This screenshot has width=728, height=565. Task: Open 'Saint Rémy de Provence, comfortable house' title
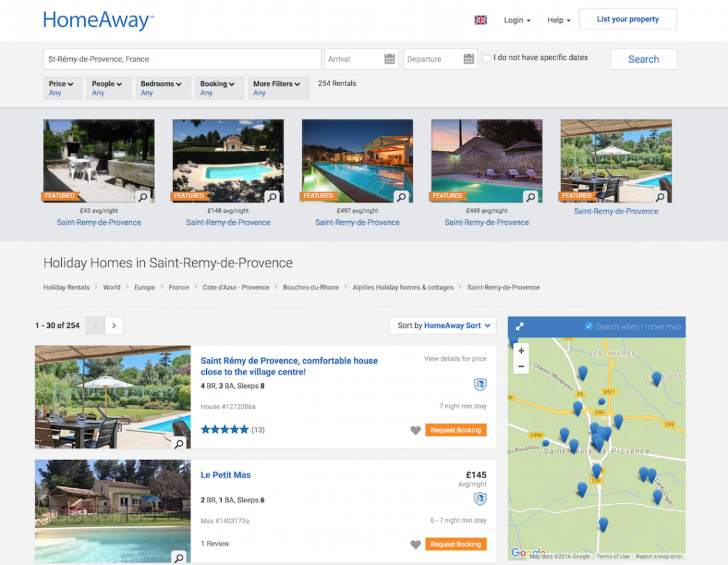click(x=289, y=366)
